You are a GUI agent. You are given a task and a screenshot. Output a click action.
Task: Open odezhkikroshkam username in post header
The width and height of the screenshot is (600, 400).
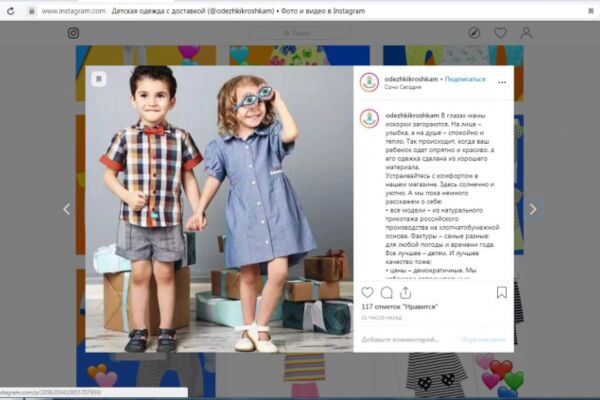pyautogui.click(x=411, y=79)
